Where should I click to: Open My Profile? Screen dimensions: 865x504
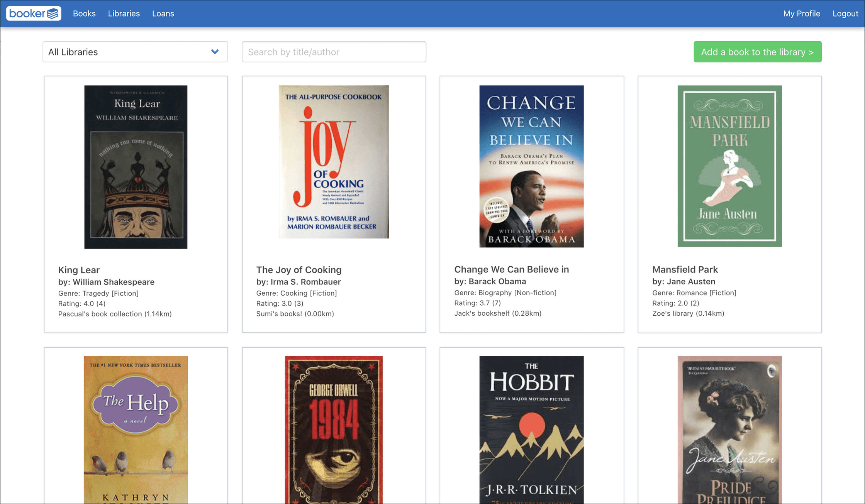tap(802, 14)
